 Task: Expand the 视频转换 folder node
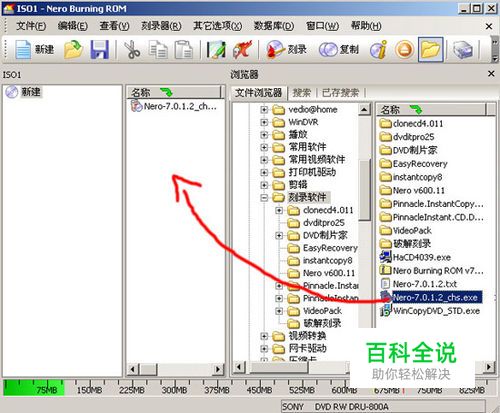pyautogui.click(x=264, y=336)
